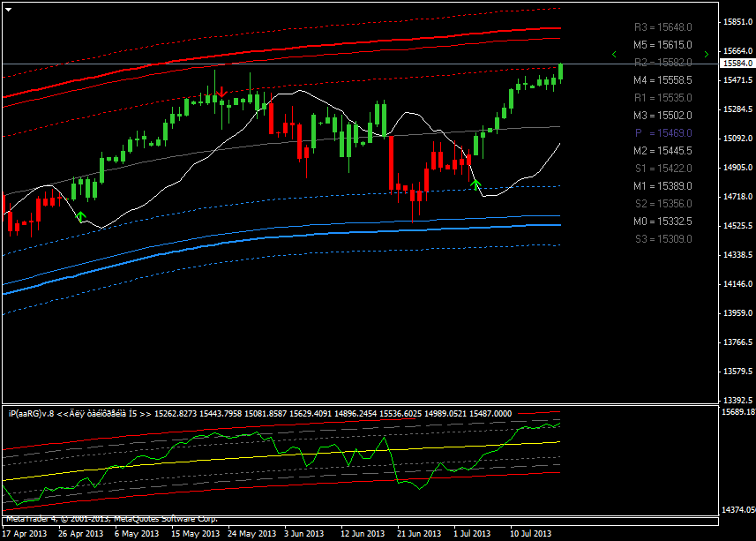Select pivot label R1 = 15535.0
This screenshot has height=541, width=756.
pos(663,98)
